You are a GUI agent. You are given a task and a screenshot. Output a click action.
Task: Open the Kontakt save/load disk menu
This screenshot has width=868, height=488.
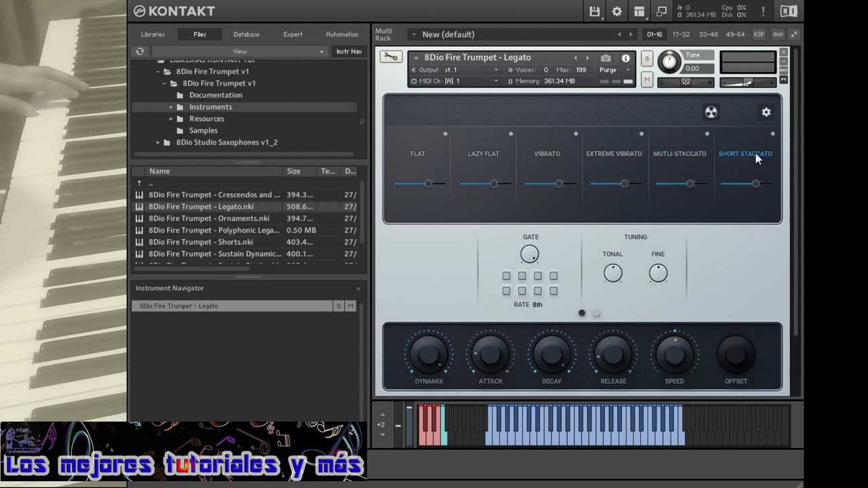pos(595,12)
